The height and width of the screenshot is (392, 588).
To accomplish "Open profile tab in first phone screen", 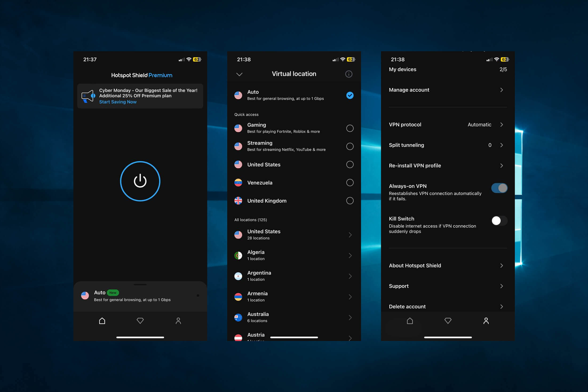I will click(x=178, y=321).
